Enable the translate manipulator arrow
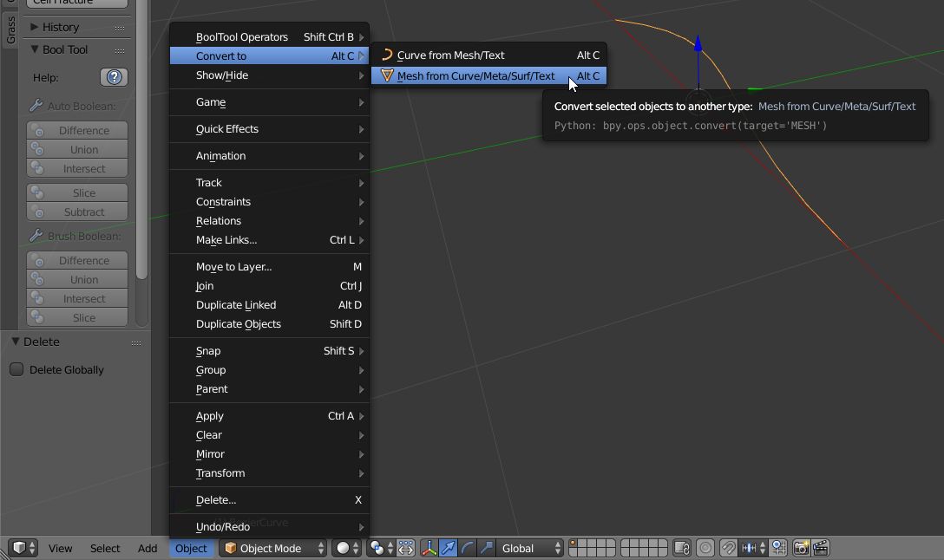This screenshot has height=560, width=944. click(x=449, y=548)
